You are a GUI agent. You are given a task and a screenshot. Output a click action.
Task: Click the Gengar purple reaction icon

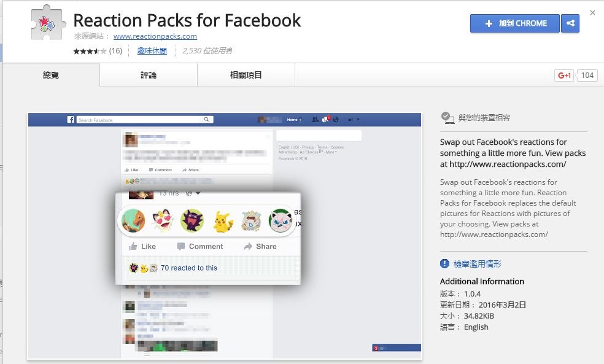click(192, 221)
